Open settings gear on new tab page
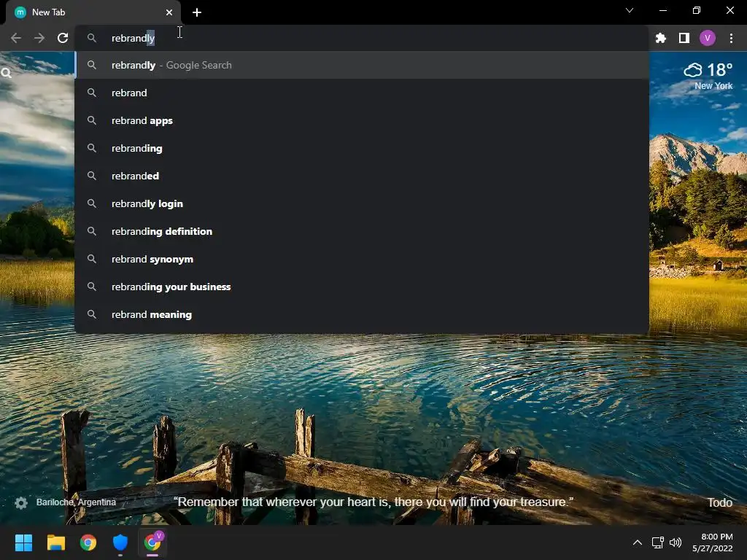This screenshot has width=747, height=560. click(21, 503)
